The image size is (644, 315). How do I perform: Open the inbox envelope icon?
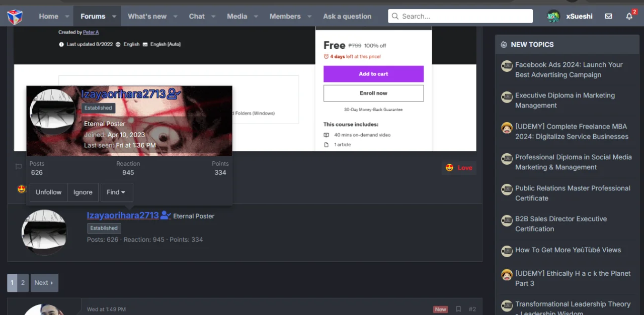(x=609, y=16)
